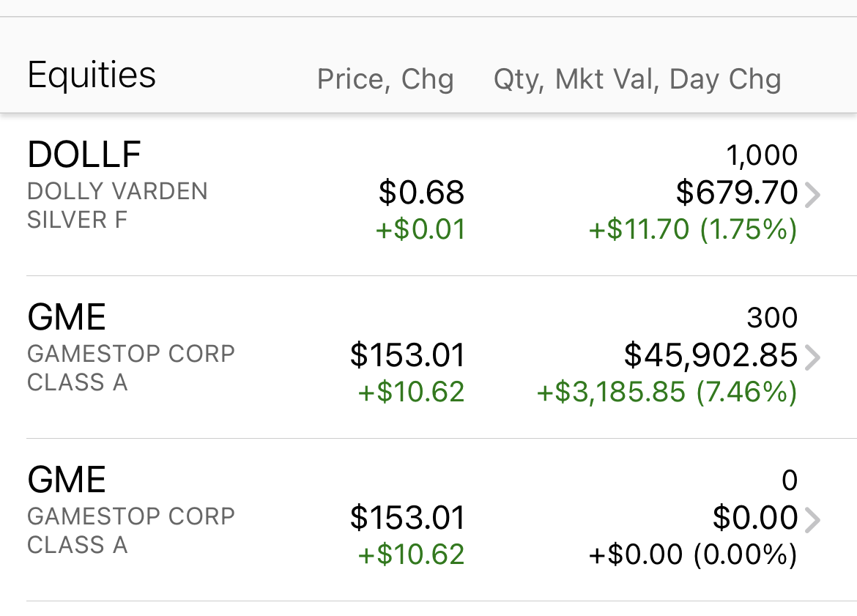857x616 pixels.
Task: Tap DOLLF day change +$11.70 (1.75%)
Action: pos(693,229)
